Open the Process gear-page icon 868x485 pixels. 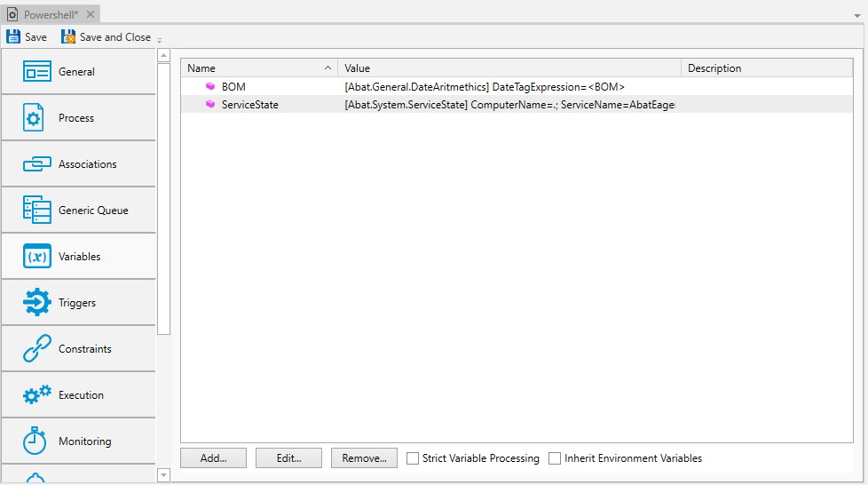pyautogui.click(x=34, y=118)
